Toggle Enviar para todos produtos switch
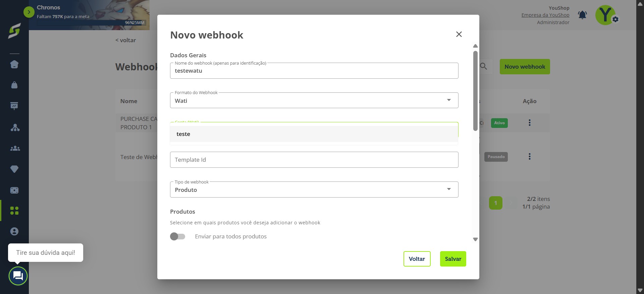Viewport: 644px width, 294px height. click(178, 236)
